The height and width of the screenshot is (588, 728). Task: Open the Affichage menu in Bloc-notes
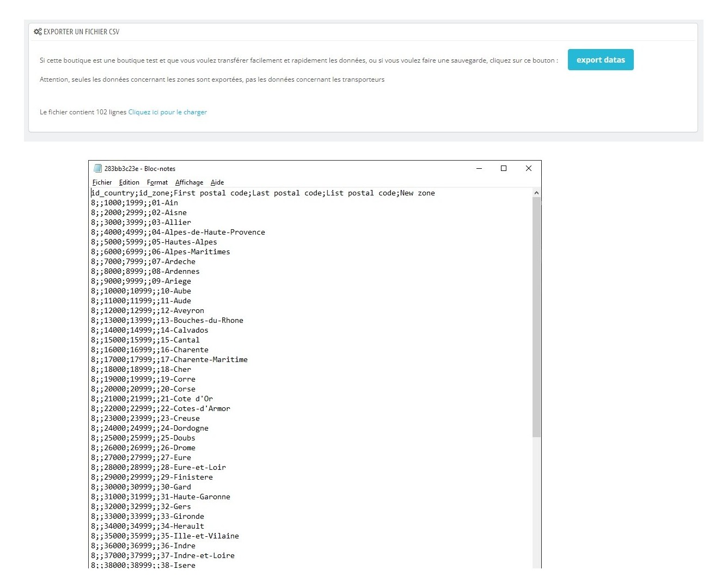click(189, 182)
